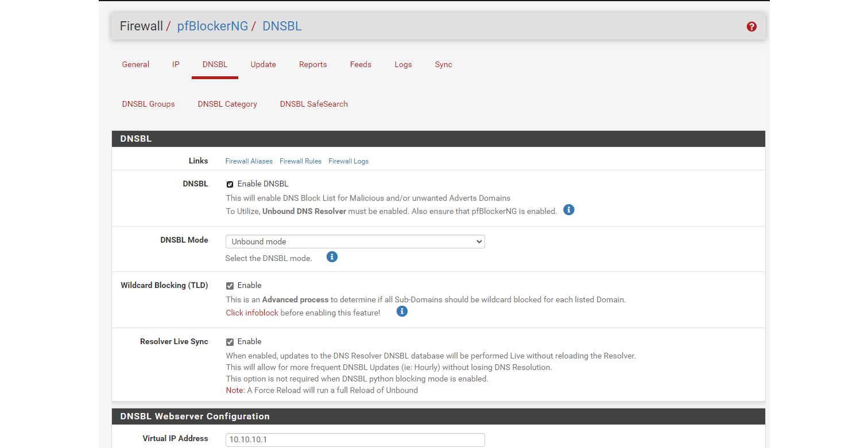The image size is (868, 448).
Task: Open DNSBL Category sub-tab
Action: tap(227, 104)
